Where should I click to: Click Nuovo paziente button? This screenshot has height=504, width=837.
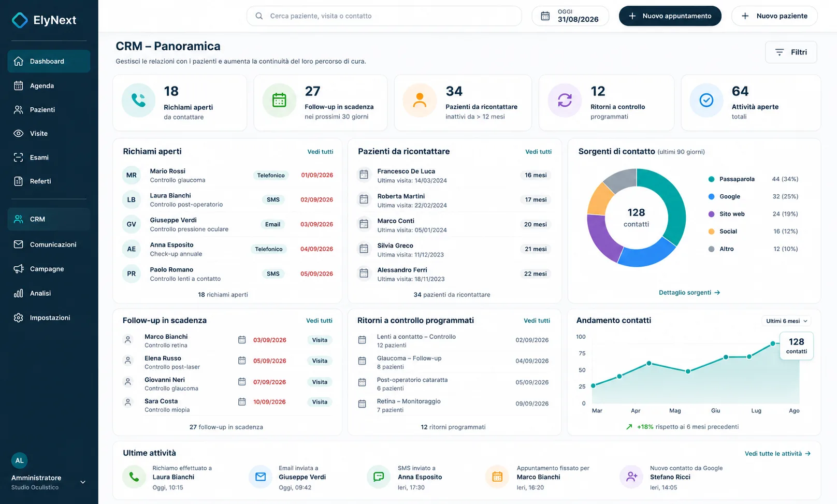pos(774,16)
